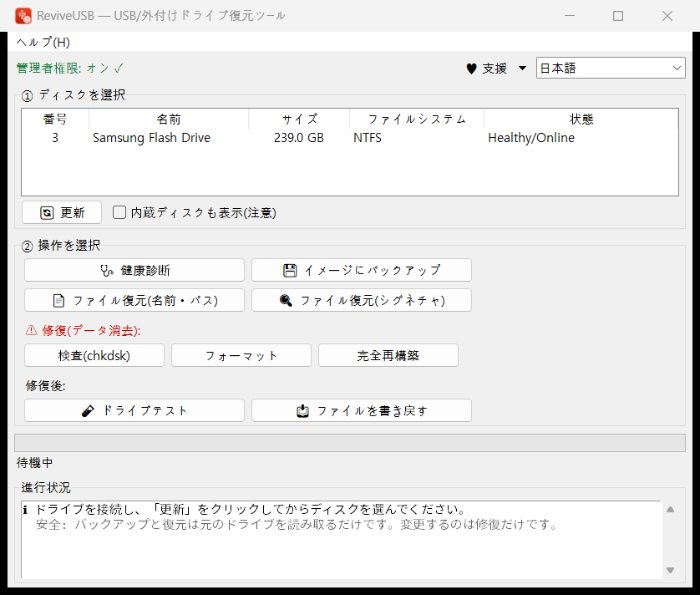Enable 内蔵ディスクも表示(注意) checkbox
The height and width of the screenshot is (595, 700).
pyautogui.click(x=119, y=212)
